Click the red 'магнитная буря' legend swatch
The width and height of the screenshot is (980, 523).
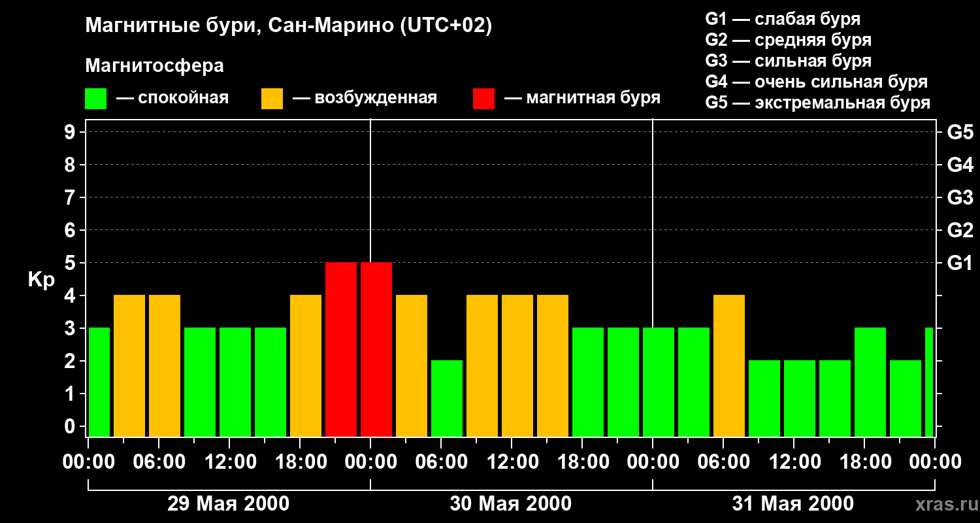tap(483, 99)
